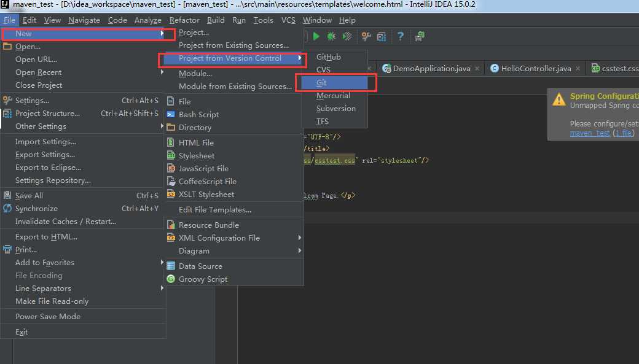639x364 pixels.
Task: Select Git from version control list
Action: pos(334,83)
